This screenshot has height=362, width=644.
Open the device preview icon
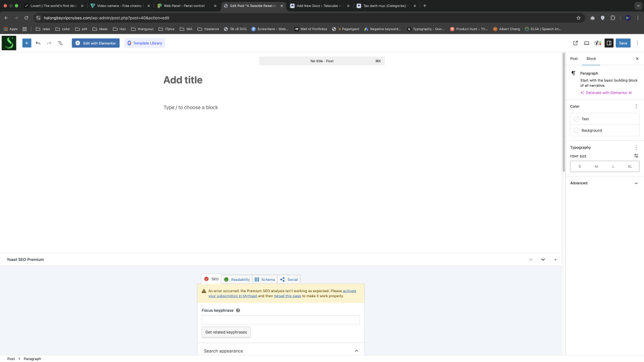click(x=587, y=43)
